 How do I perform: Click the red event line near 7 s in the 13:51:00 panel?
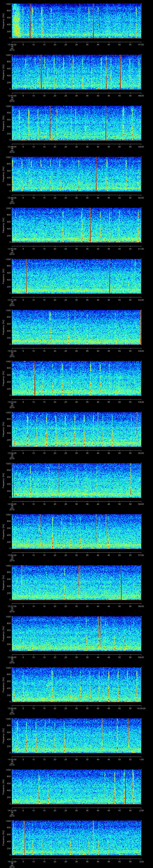pyautogui.click(x=26, y=276)
